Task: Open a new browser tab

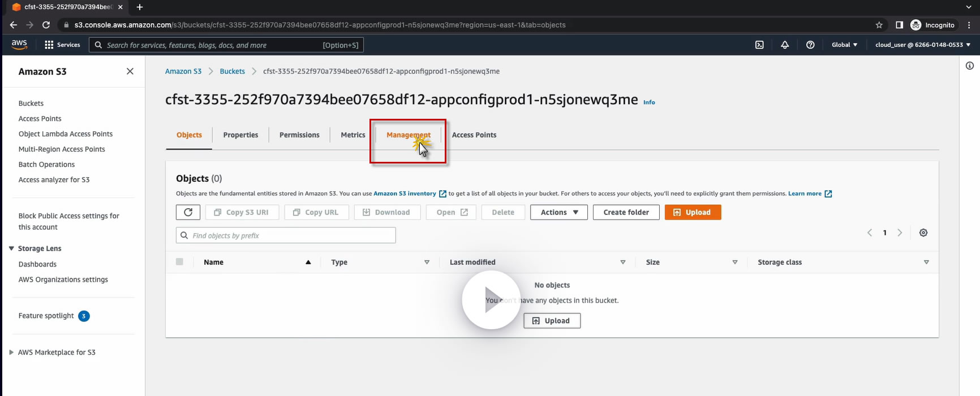Action: (140, 7)
